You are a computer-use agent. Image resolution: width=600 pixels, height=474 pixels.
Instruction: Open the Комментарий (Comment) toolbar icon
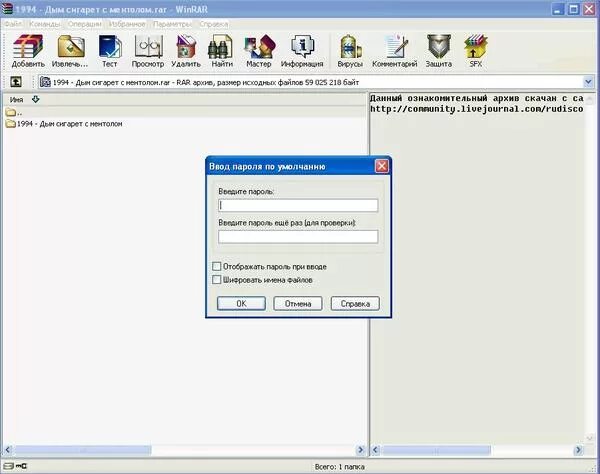pos(395,51)
